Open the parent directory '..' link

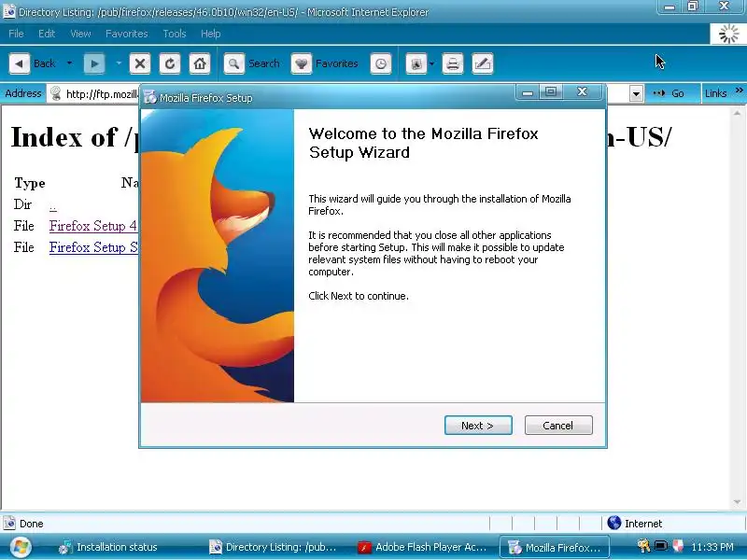pos(53,206)
